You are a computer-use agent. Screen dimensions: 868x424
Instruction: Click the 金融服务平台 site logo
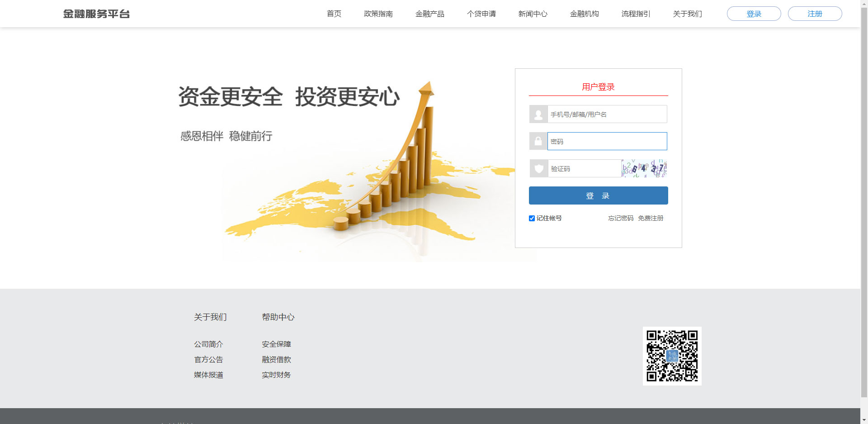click(96, 14)
